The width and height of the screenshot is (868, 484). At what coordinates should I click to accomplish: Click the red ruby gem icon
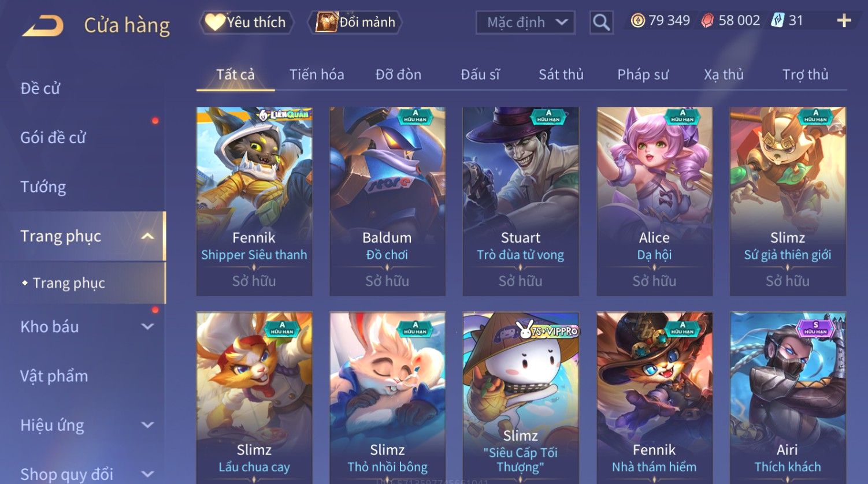tap(707, 21)
